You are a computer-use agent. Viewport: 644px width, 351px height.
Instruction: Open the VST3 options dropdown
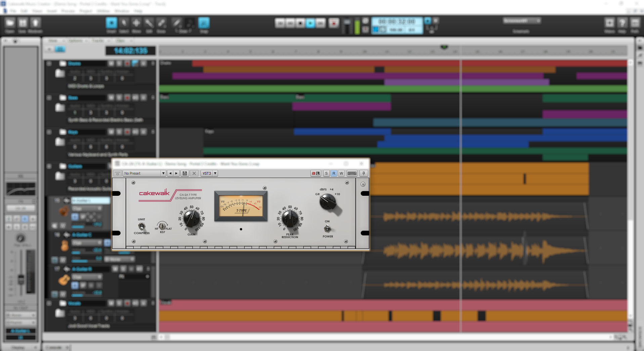(x=215, y=173)
